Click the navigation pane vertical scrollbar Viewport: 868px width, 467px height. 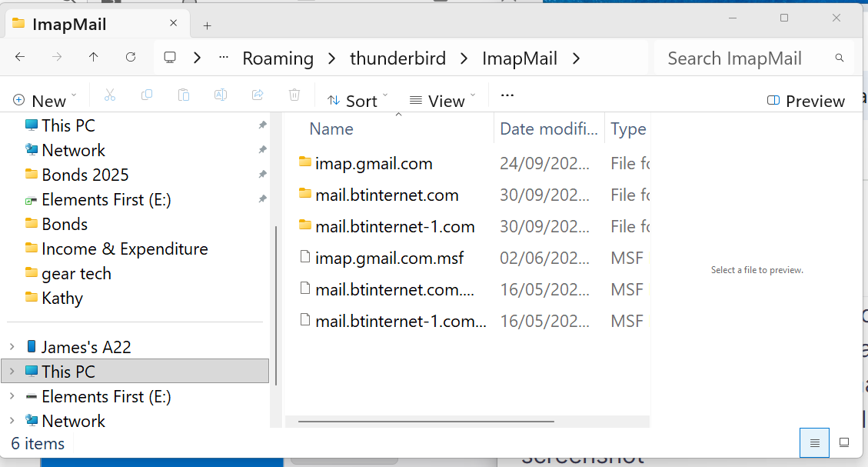pos(276,305)
